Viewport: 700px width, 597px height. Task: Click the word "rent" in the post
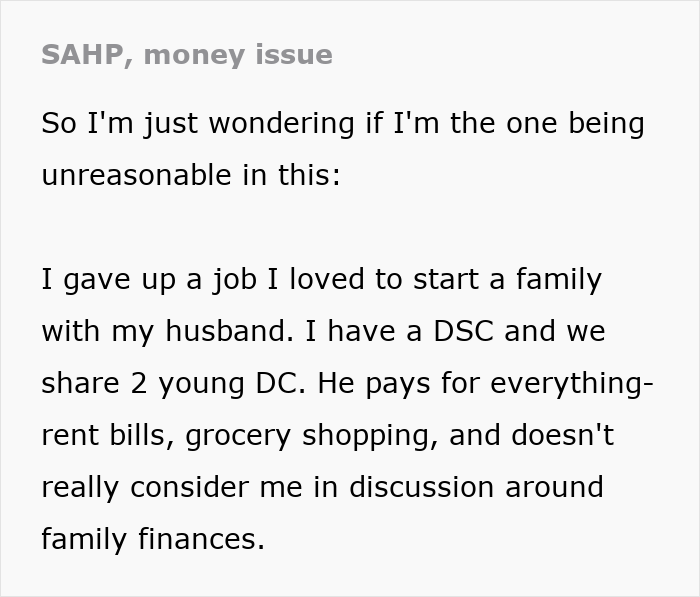pyautogui.click(x=68, y=435)
